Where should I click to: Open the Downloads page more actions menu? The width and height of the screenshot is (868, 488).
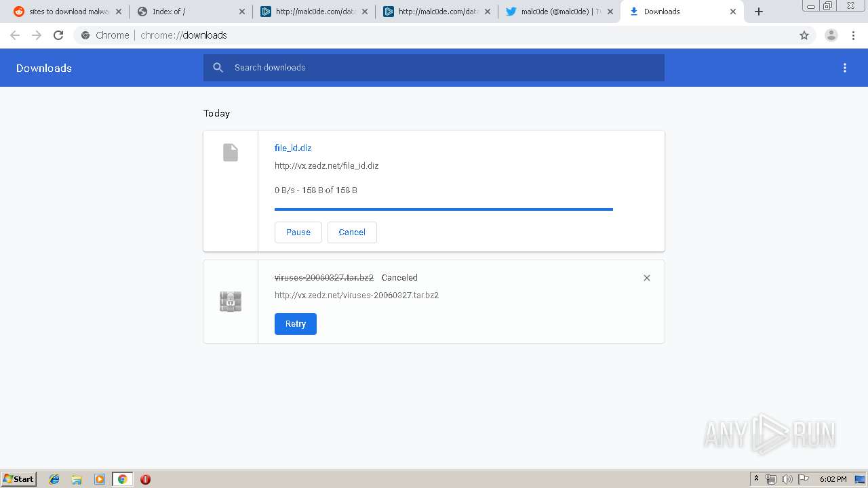point(845,68)
